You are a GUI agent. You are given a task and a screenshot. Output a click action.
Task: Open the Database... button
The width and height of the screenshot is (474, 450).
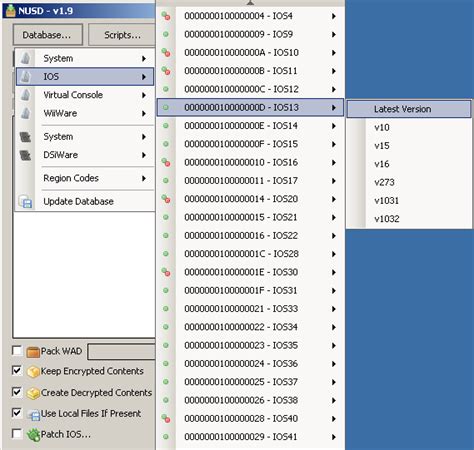pos(48,35)
